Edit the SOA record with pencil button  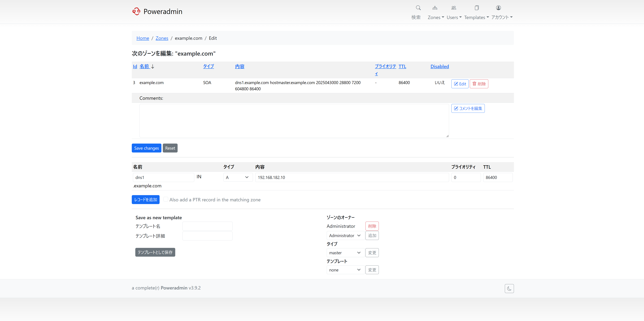[460, 84]
